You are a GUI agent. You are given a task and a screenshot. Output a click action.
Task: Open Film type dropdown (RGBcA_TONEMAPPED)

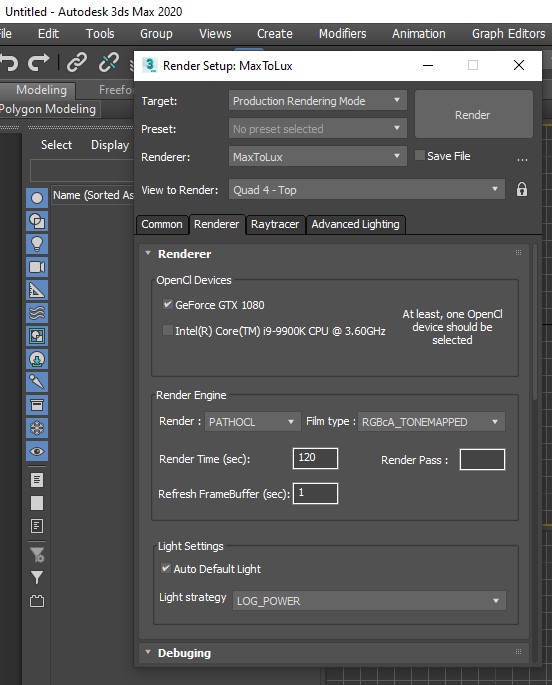point(431,422)
